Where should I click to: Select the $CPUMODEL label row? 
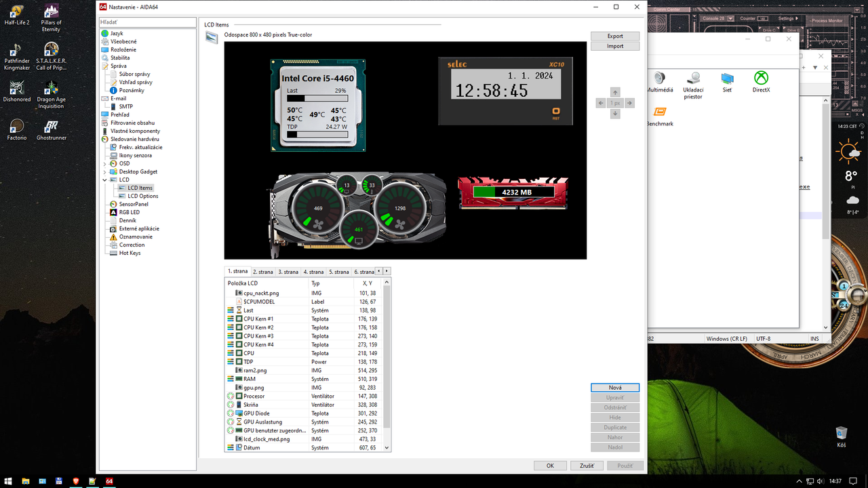click(304, 302)
